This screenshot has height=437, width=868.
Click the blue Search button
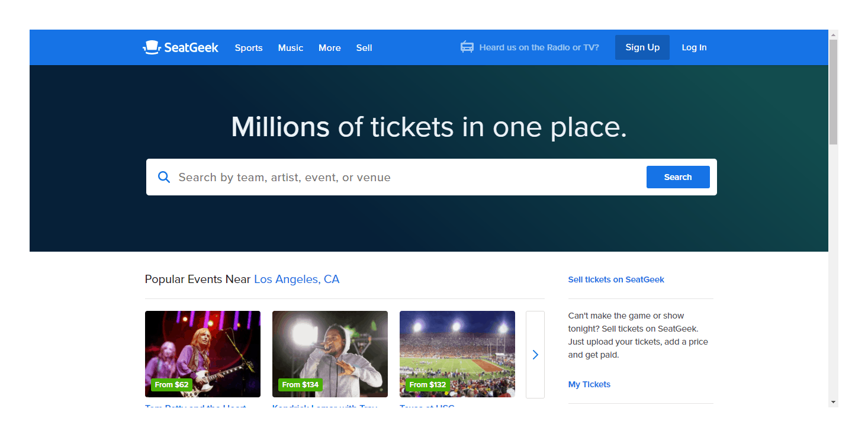tap(678, 177)
